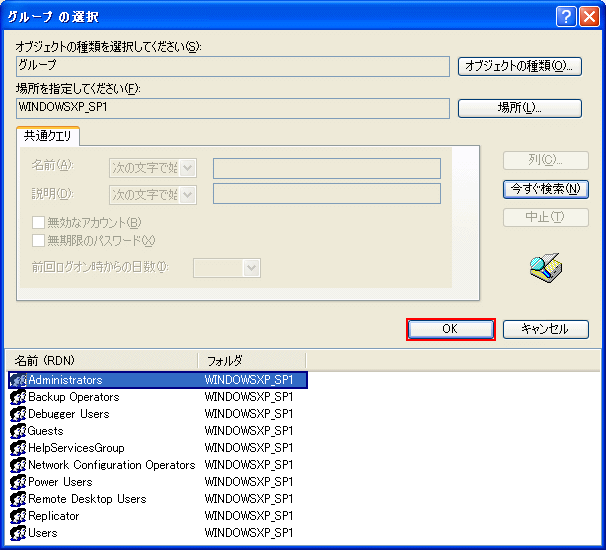The height and width of the screenshot is (550, 606).
Task: Close the グループ の選択 dialog
Action: [x=589, y=17]
